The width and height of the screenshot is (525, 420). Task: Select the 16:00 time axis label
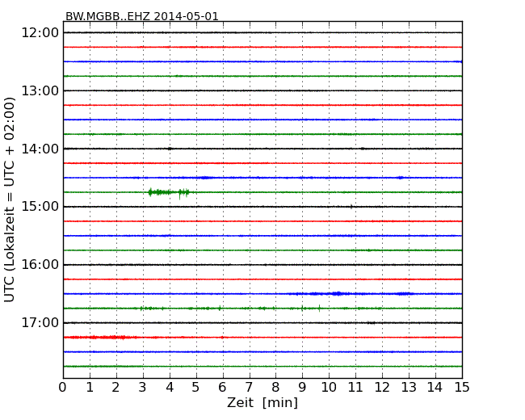40,265
